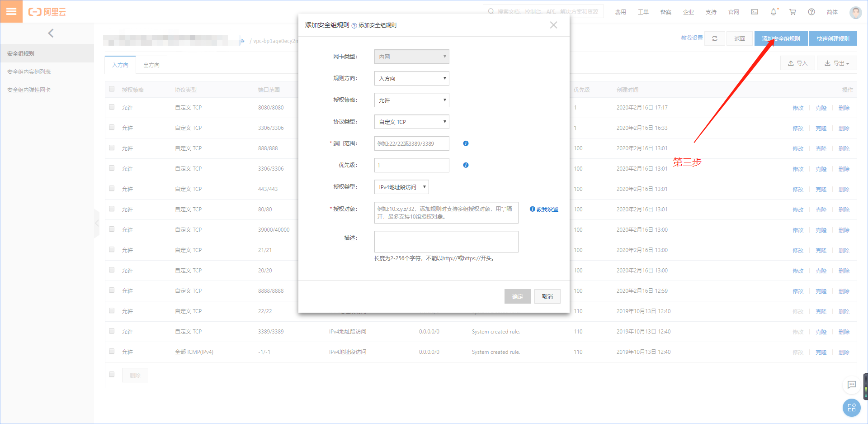
Task: Open the shopping cart
Action: point(792,12)
